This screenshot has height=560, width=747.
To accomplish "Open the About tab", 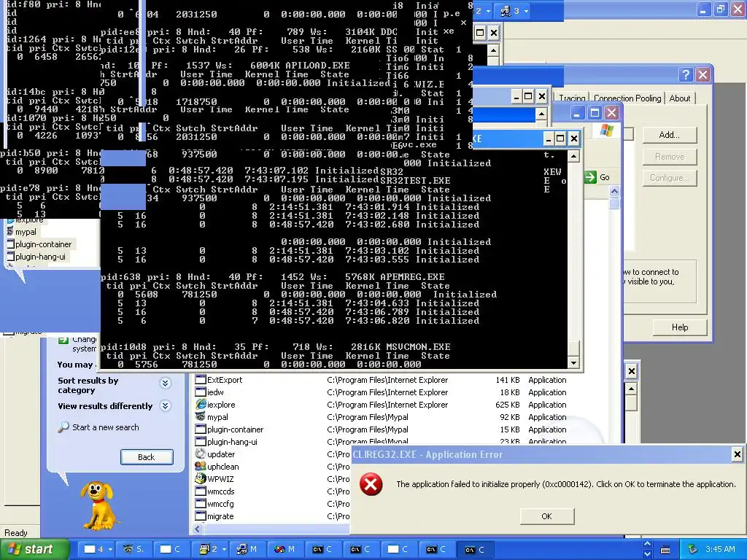I will (x=680, y=98).
